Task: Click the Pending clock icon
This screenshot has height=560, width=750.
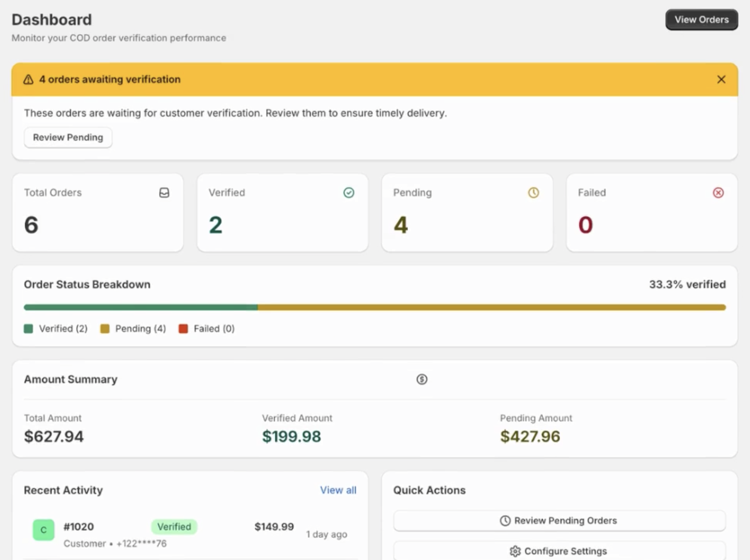Action: coord(533,193)
